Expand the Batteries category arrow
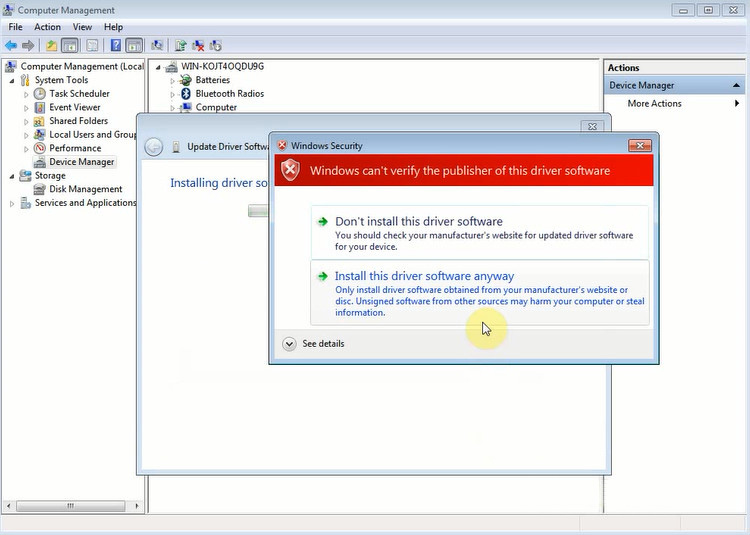This screenshot has height=535, width=750. point(173,81)
